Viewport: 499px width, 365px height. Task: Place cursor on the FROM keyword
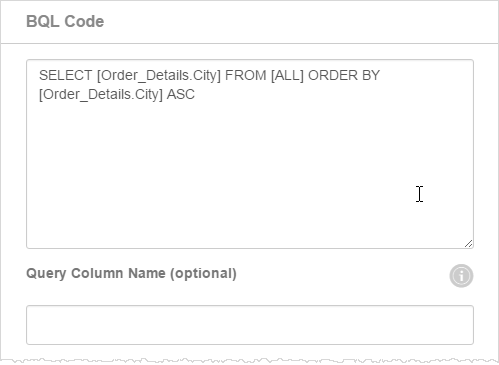[x=246, y=75]
